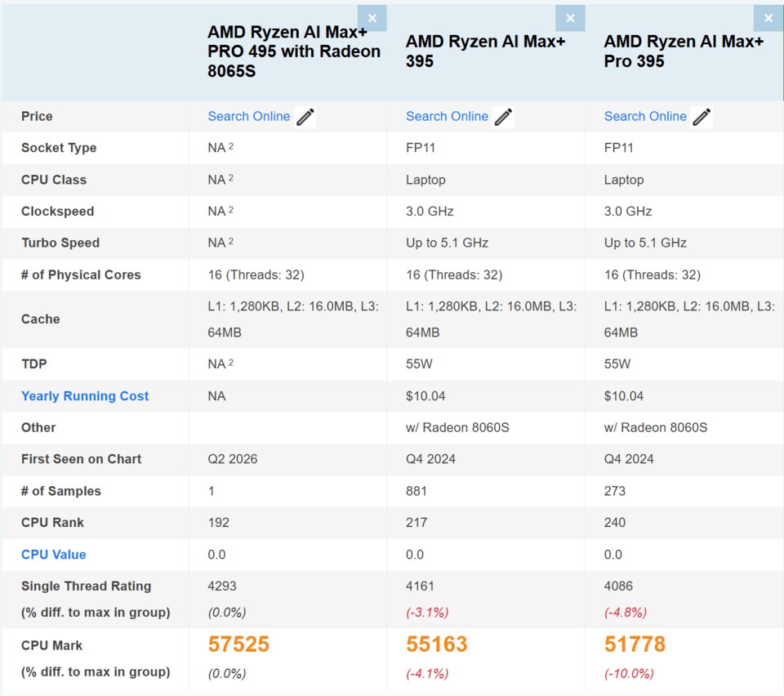Click Up to 5.1 GHz for Max+ Pro 395
Viewport: 784px width, 696px height.
point(645,243)
